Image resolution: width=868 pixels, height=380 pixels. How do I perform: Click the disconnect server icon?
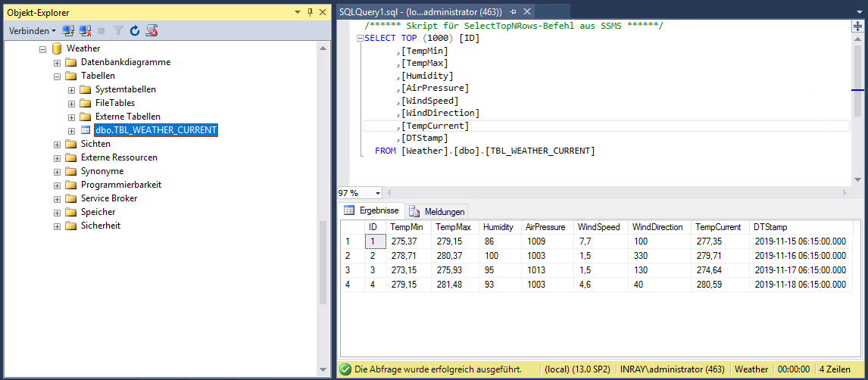pyautogui.click(x=83, y=31)
